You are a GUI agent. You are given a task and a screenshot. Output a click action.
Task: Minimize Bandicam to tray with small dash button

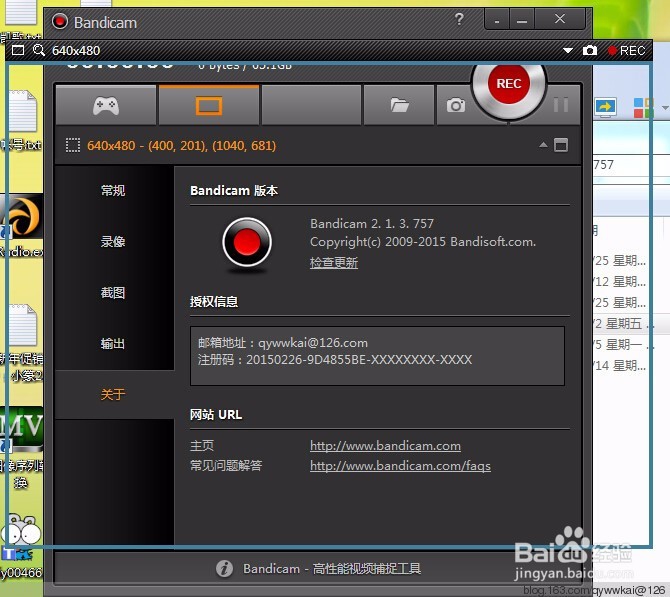[497, 20]
